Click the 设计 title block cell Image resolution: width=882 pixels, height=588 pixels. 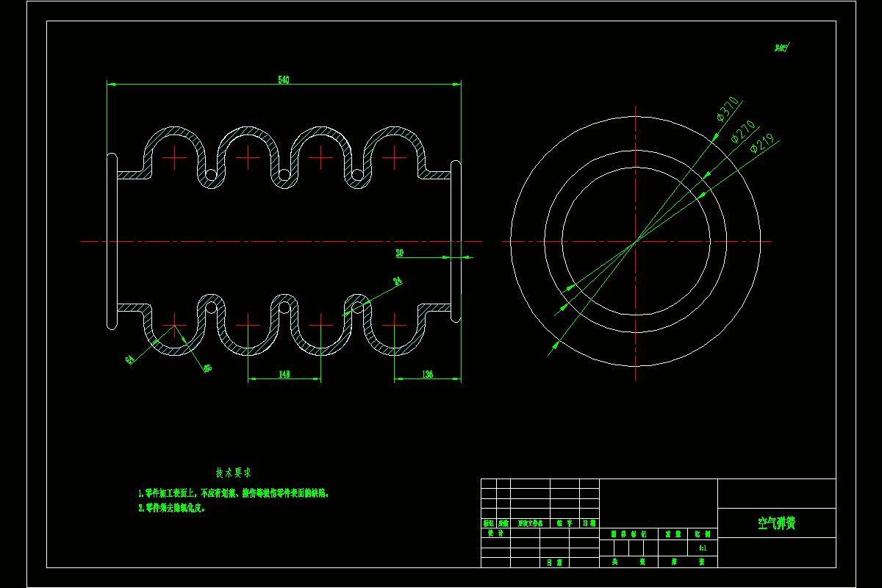point(495,534)
